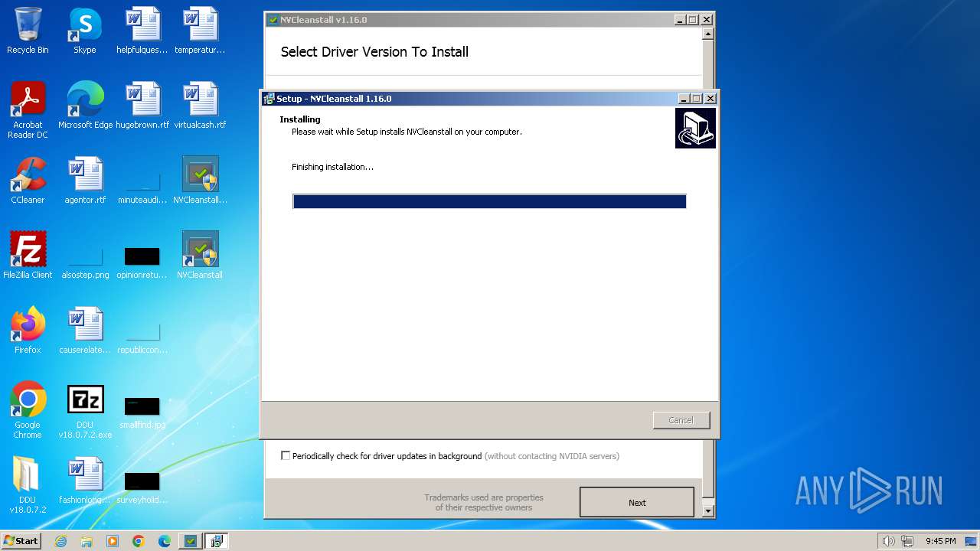Open Chrome from the taskbar

pos(139,541)
